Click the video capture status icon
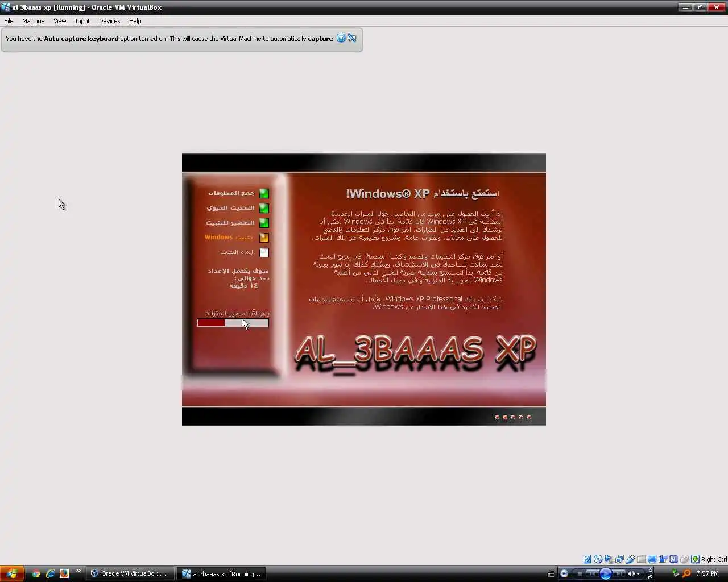The height and width of the screenshot is (582, 728). (663, 559)
